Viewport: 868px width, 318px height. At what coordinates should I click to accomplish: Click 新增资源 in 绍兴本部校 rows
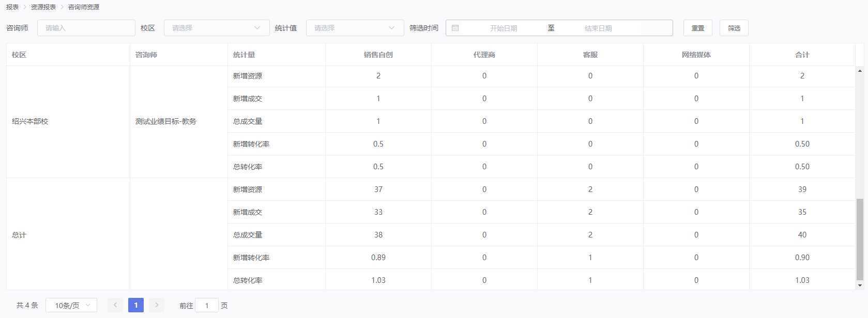click(248, 76)
